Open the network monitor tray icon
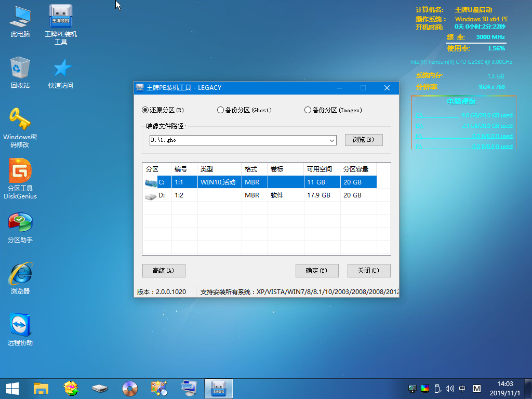532x399 pixels. click(x=412, y=389)
